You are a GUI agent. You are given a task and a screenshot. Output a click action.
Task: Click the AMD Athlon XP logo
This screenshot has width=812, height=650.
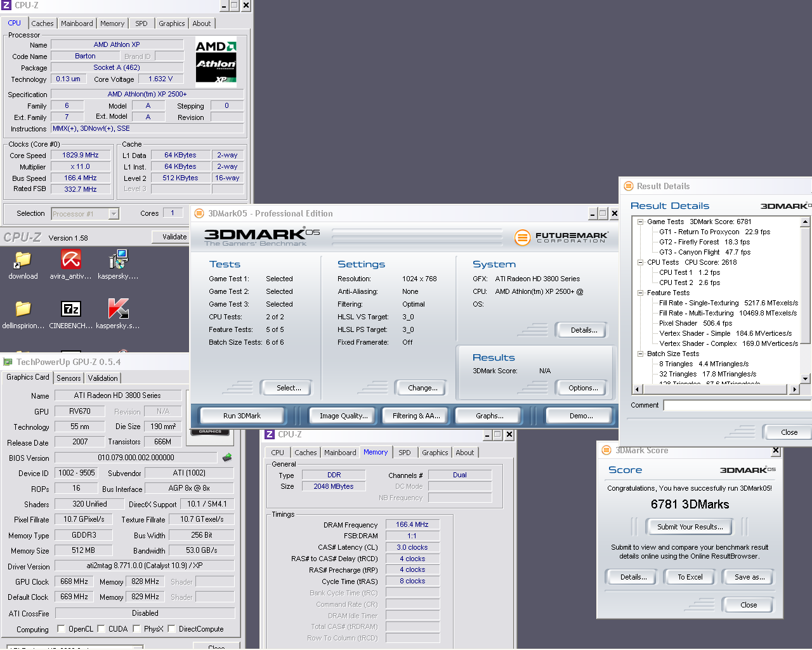point(216,62)
